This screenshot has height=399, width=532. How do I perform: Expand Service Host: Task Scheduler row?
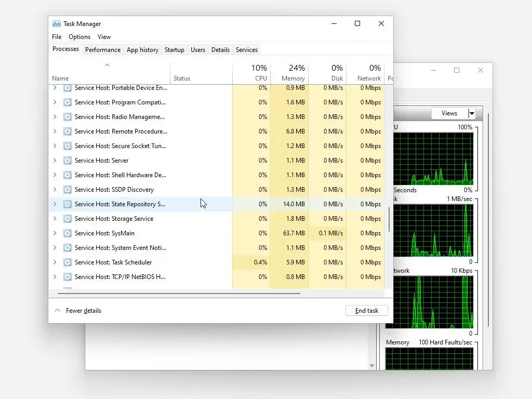coord(55,262)
